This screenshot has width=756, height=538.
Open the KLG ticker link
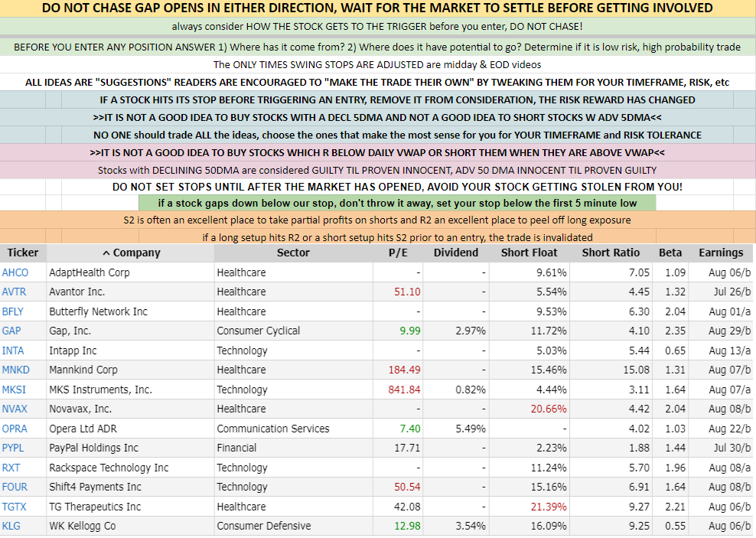coord(11,526)
